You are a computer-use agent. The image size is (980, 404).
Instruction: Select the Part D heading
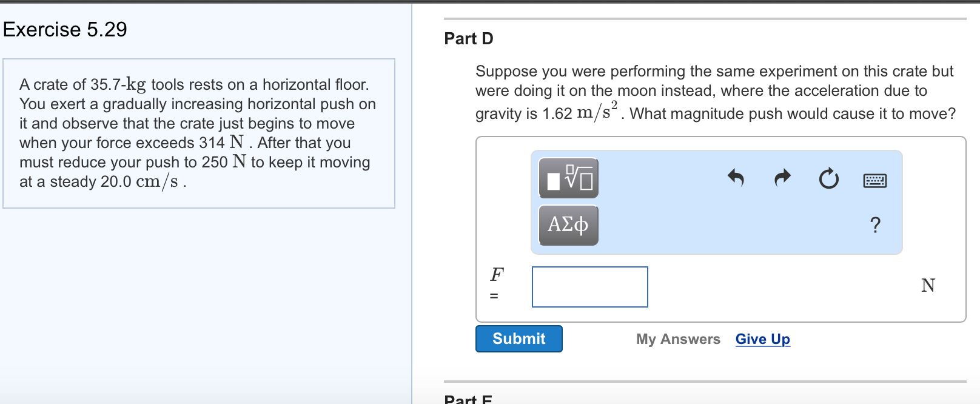click(x=468, y=38)
